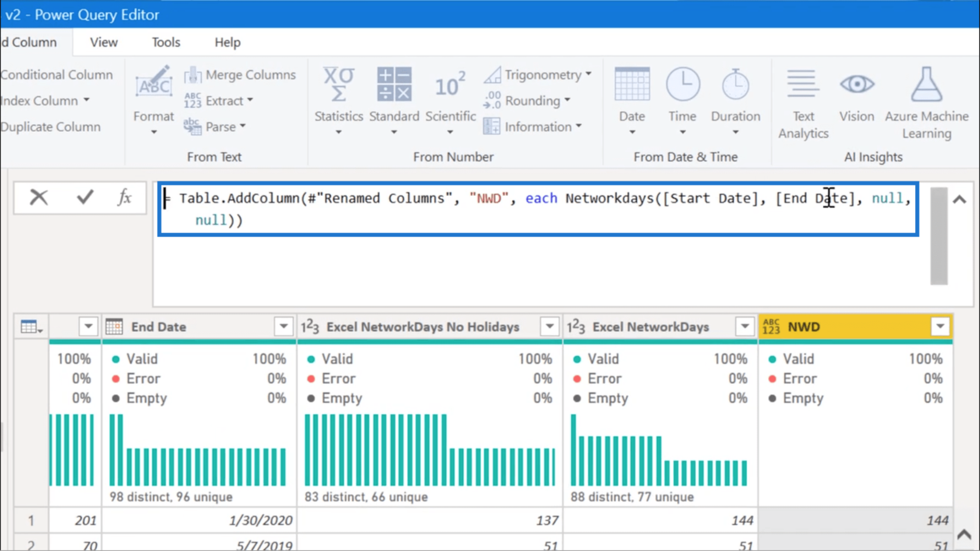
Task: Click the table menu icon in grid corner
Action: (x=32, y=327)
